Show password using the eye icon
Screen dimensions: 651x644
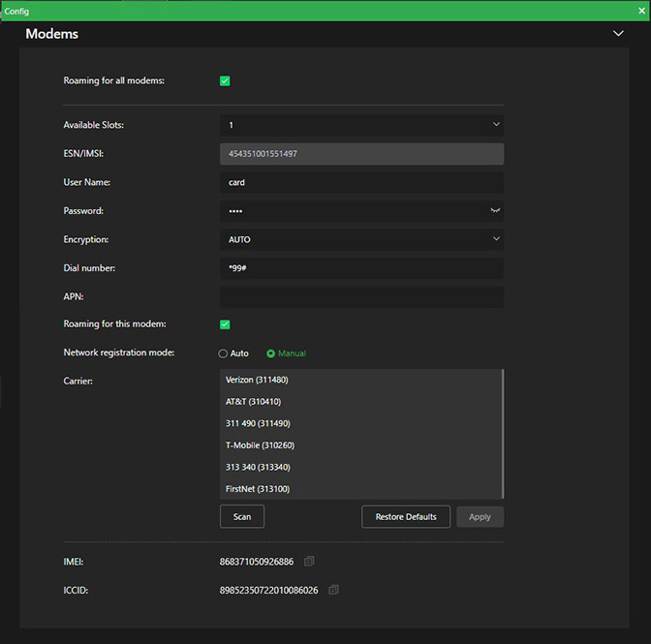tap(495, 210)
